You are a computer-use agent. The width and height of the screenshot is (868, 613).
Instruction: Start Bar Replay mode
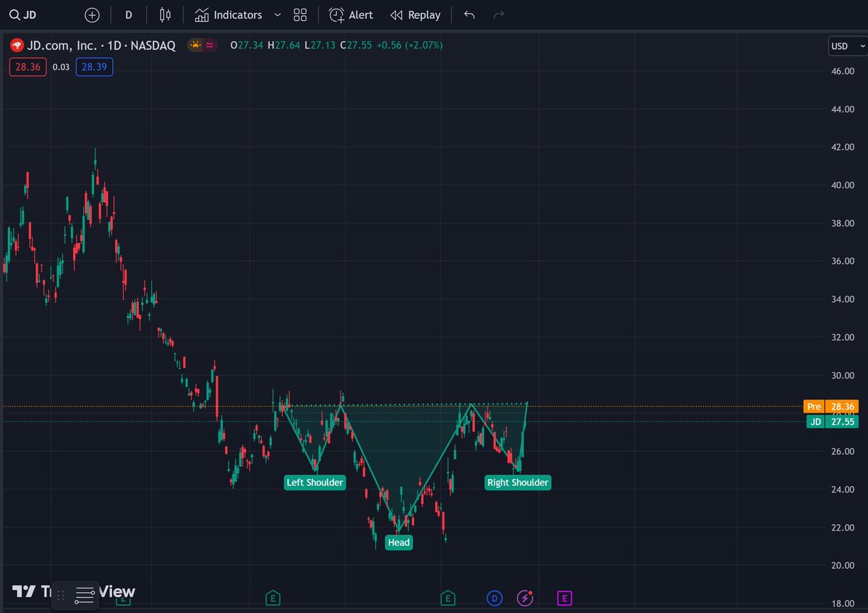pos(415,15)
